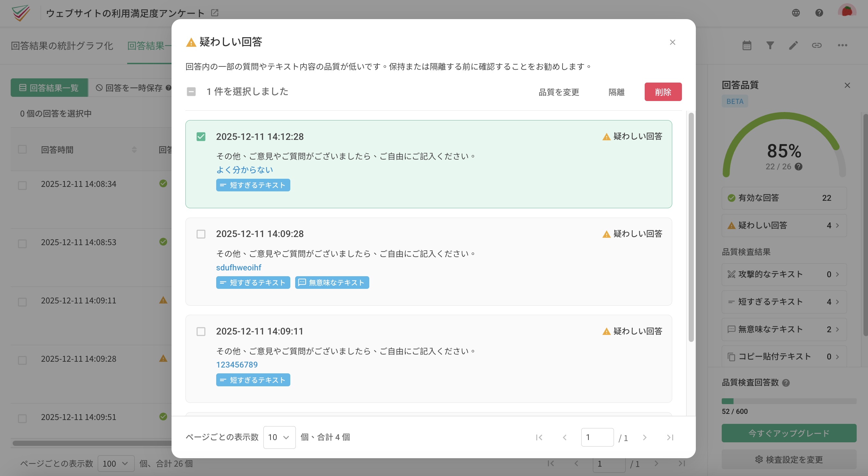Uncheck the 14:12:28 response checkbox
Image resolution: width=868 pixels, height=476 pixels.
tap(201, 137)
